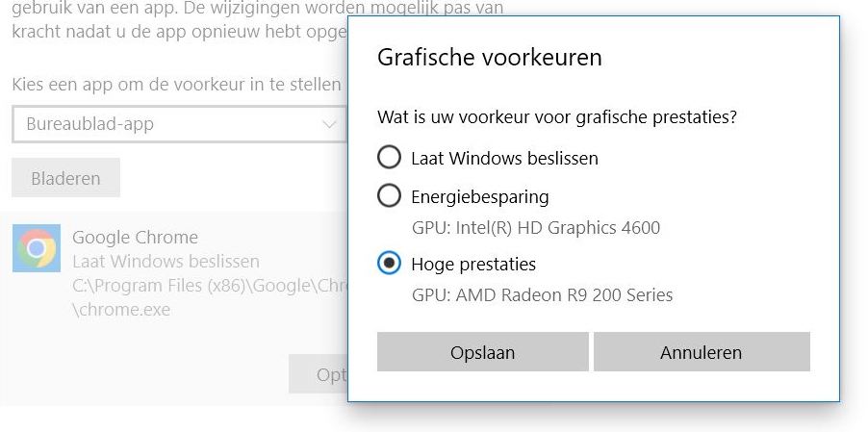Click the AMD Radeon R9 200 Series text

pos(542,295)
